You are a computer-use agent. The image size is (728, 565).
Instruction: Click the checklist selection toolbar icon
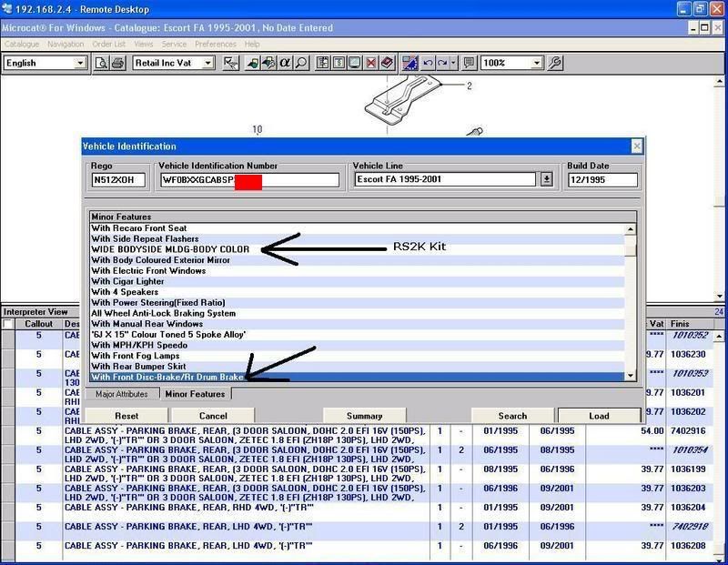tap(231, 63)
